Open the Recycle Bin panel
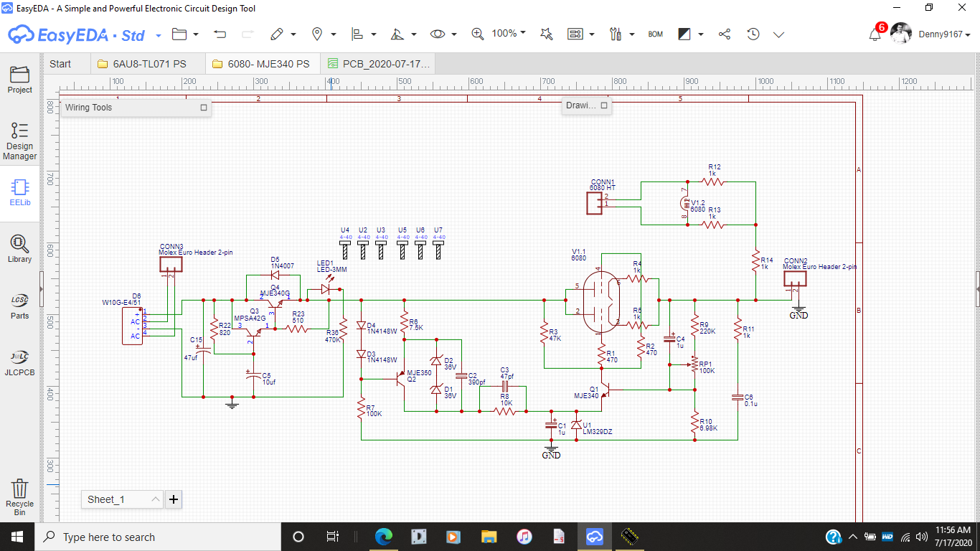The image size is (980, 551). [x=19, y=497]
